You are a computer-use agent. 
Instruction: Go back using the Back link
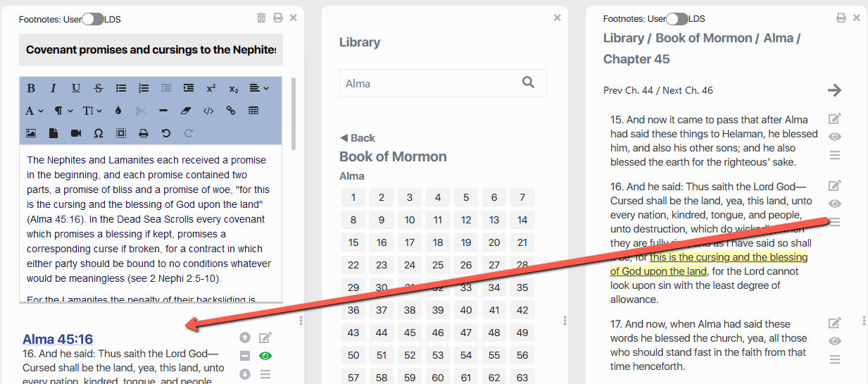tap(358, 138)
